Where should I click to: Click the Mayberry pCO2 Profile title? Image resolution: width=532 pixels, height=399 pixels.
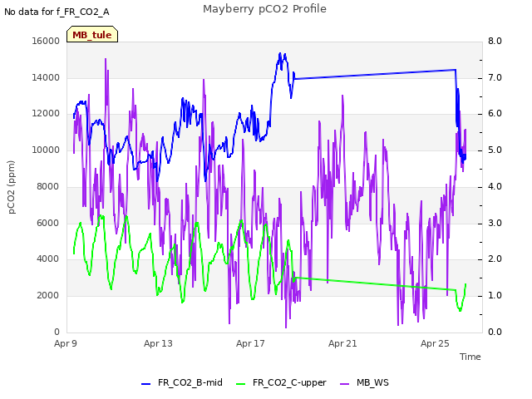[264, 9]
